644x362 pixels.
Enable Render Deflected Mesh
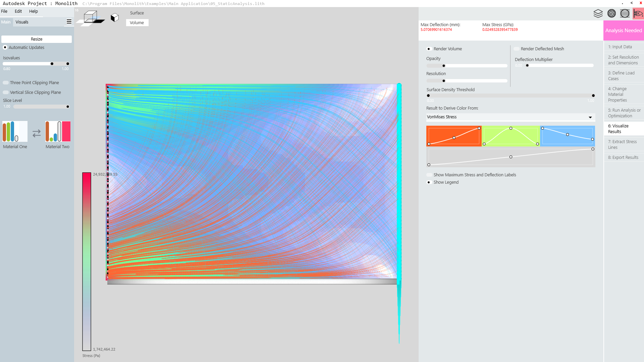coord(517,49)
